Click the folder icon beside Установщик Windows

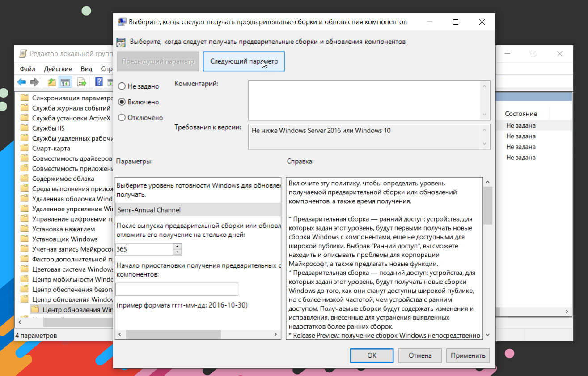[25, 239]
